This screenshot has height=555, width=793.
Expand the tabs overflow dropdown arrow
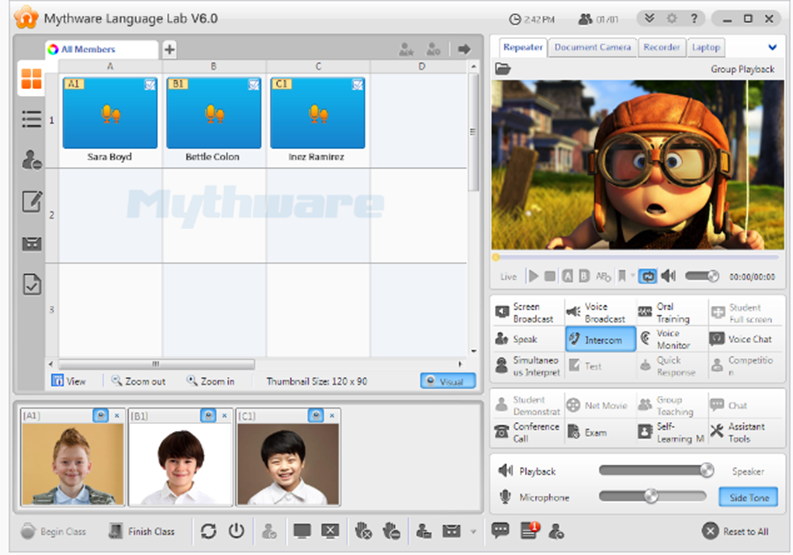[x=772, y=47]
